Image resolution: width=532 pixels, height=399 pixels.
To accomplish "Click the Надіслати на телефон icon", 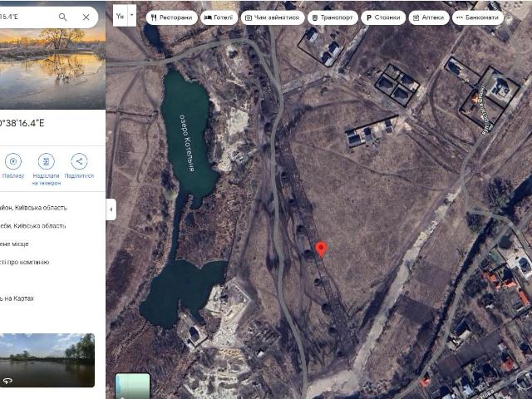I will (47, 161).
